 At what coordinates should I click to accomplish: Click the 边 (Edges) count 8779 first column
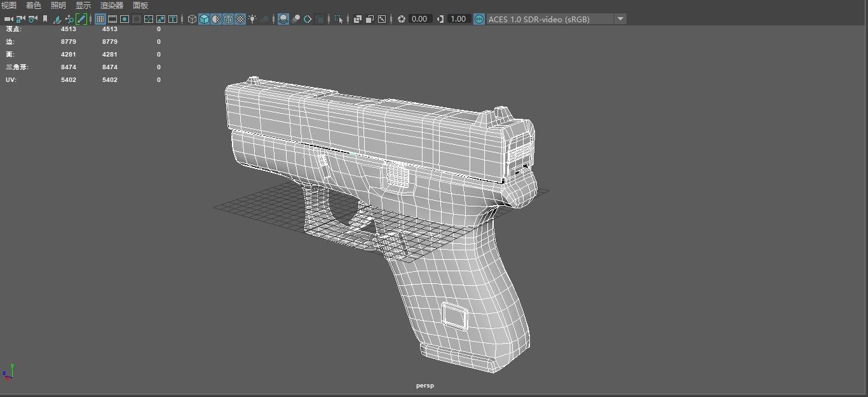tap(69, 41)
